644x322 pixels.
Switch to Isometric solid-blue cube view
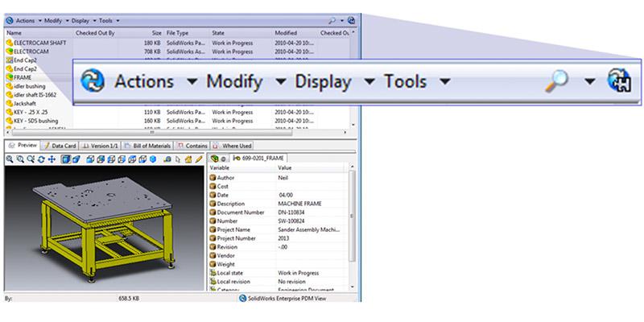tap(153, 159)
